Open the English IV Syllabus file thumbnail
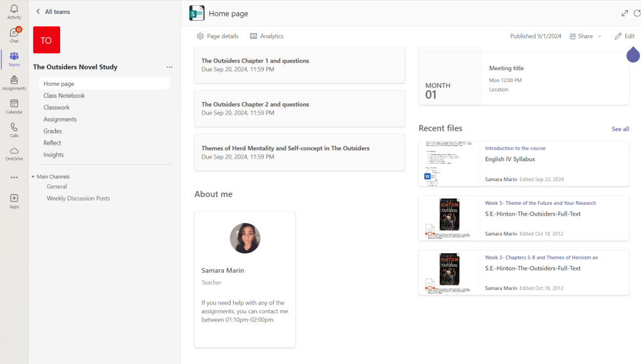Screen dimensions: 641x364 (449, 164)
